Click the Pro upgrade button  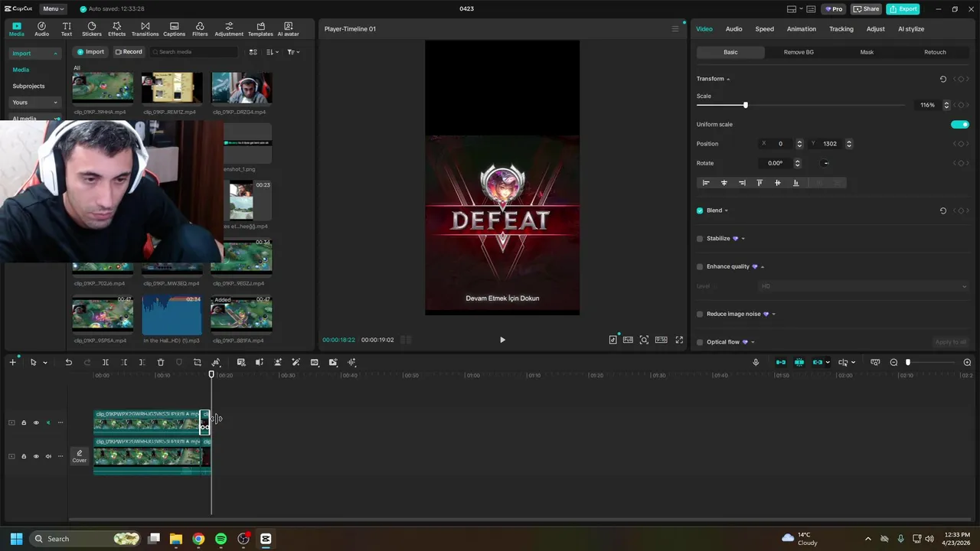coord(833,9)
